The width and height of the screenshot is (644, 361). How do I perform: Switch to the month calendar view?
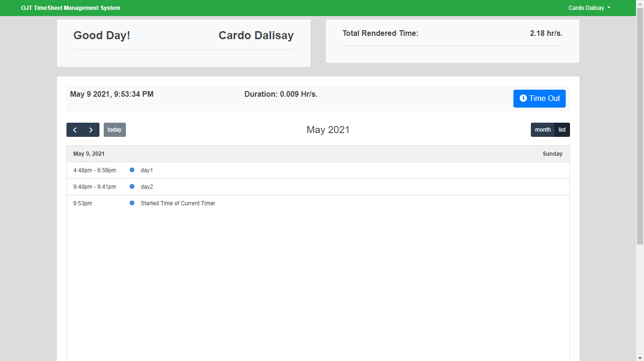pyautogui.click(x=543, y=129)
